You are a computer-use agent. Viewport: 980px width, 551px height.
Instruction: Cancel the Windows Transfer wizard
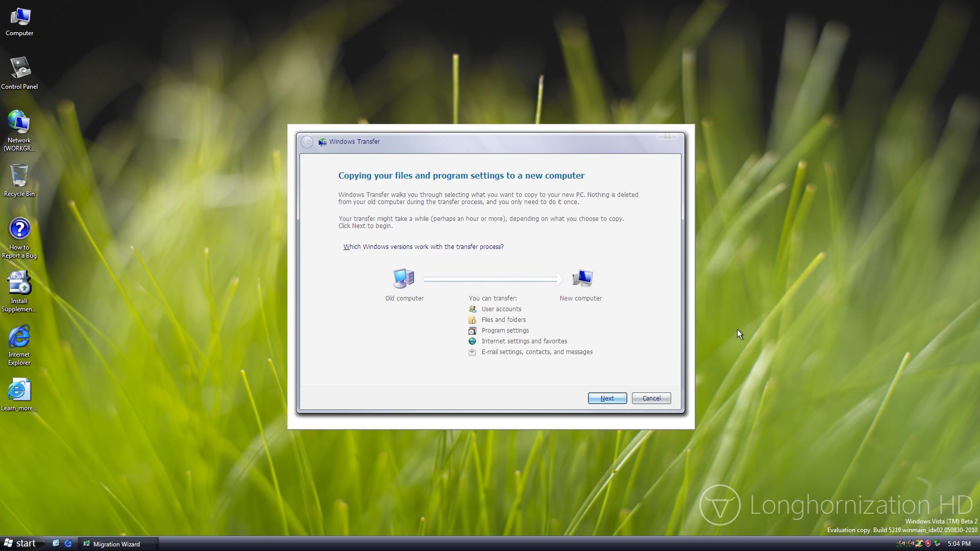coord(651,398)
